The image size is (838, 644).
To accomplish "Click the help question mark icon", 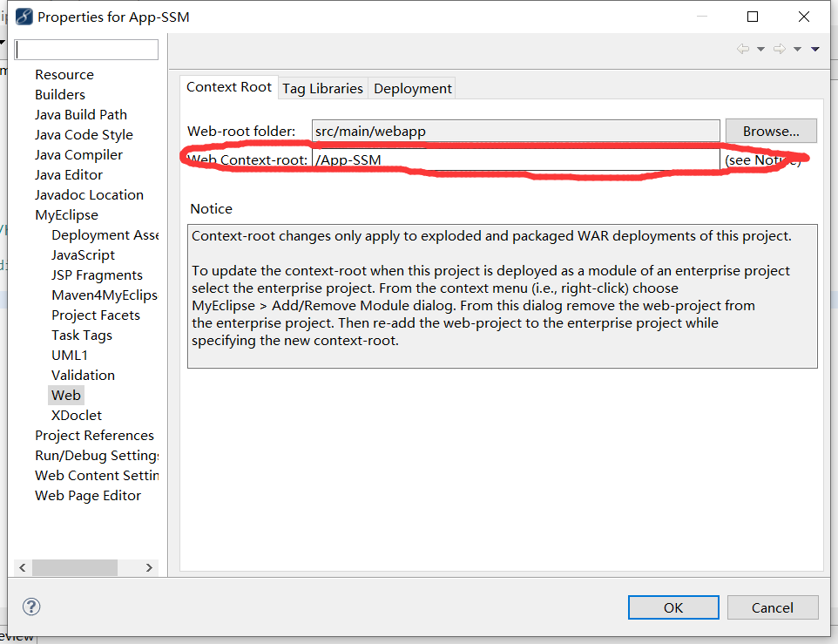I will (x=31, y=607).
